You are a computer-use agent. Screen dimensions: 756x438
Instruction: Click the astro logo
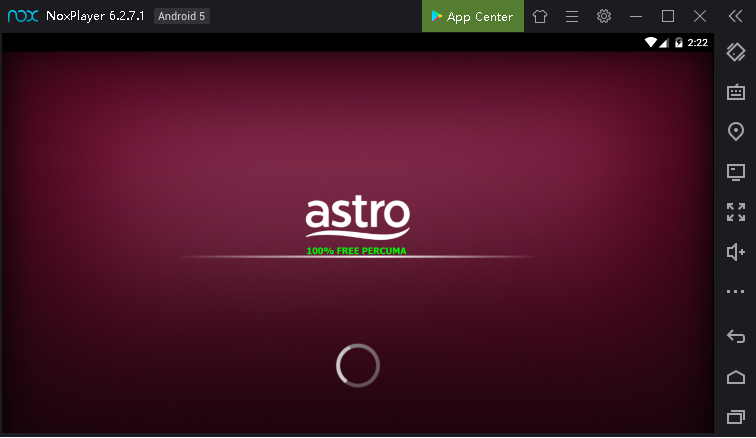pyautogui.click(x=358, y=217)
